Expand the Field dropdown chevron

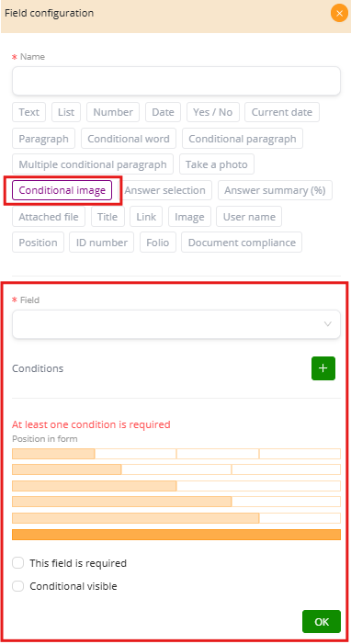tap(328, 324)
